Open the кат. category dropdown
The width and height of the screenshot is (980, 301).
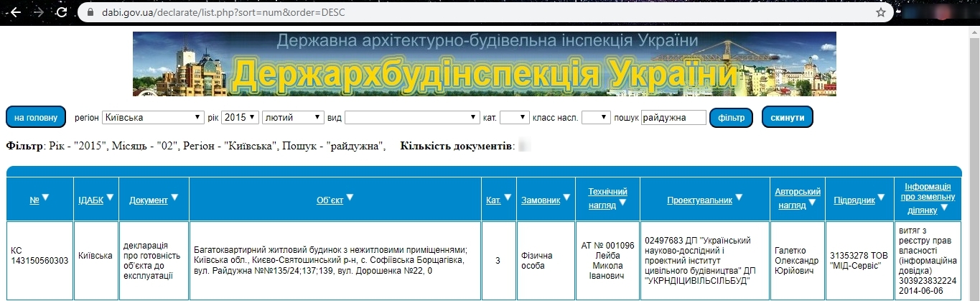tap(515, 117)
